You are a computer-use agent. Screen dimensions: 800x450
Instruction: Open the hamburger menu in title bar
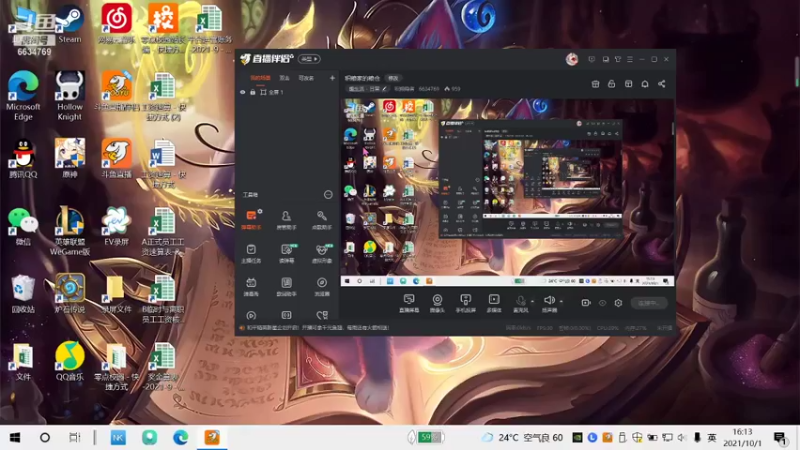click(630, 59)
